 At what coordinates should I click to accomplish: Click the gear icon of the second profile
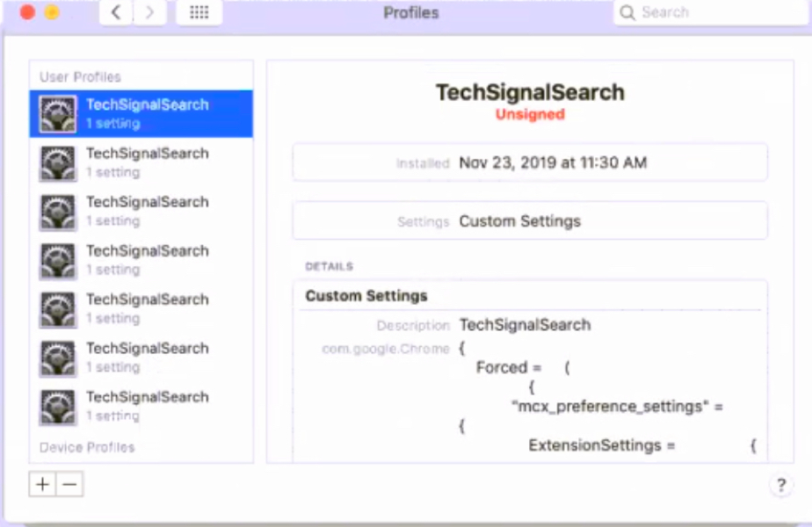pyautogui.click(x=58, y=162)
